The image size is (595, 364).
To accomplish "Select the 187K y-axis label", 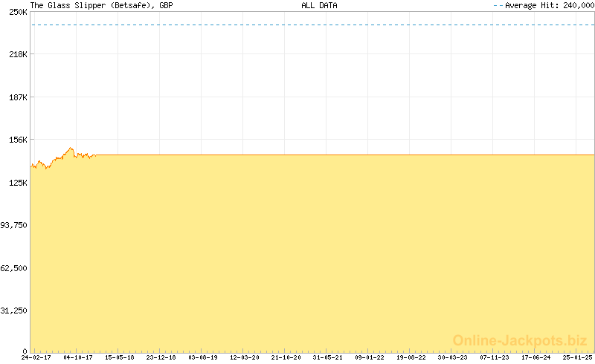I will tap(18, 97).
